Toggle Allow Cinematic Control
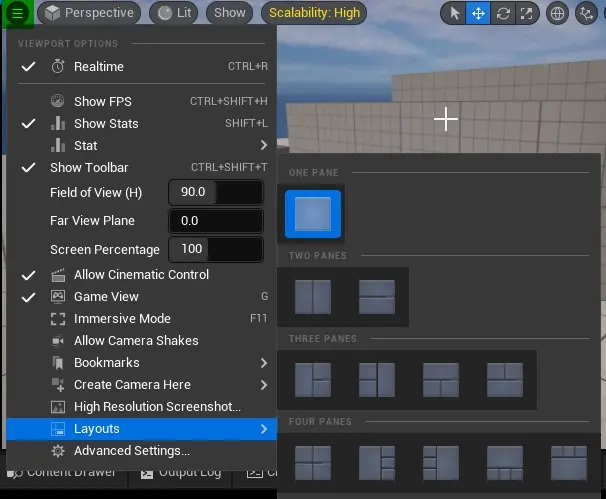 pyautogui.click(x=141, y=275)
